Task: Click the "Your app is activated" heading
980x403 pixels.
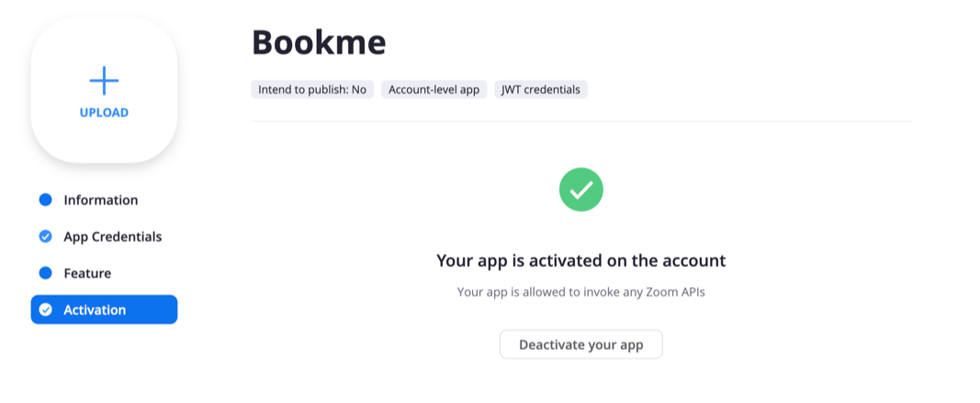Action: pyautogui.click(x=580, y=261)
